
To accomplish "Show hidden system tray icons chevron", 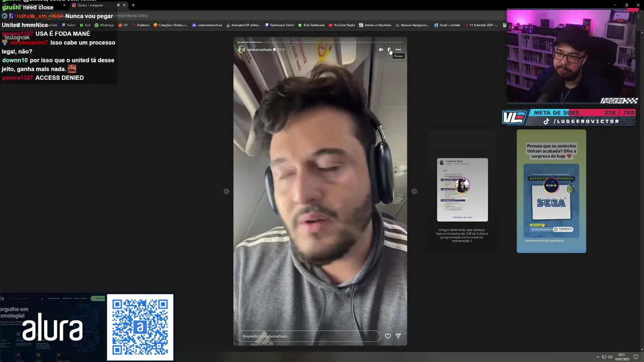I will pos(597,357).
